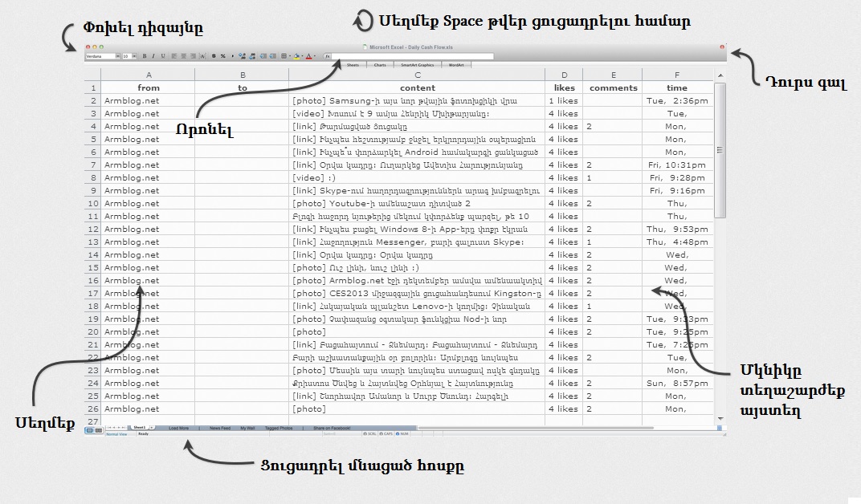861x504 pixels.
Task: Open the Font Color dropdown arrow
Action: coord(315,56)
